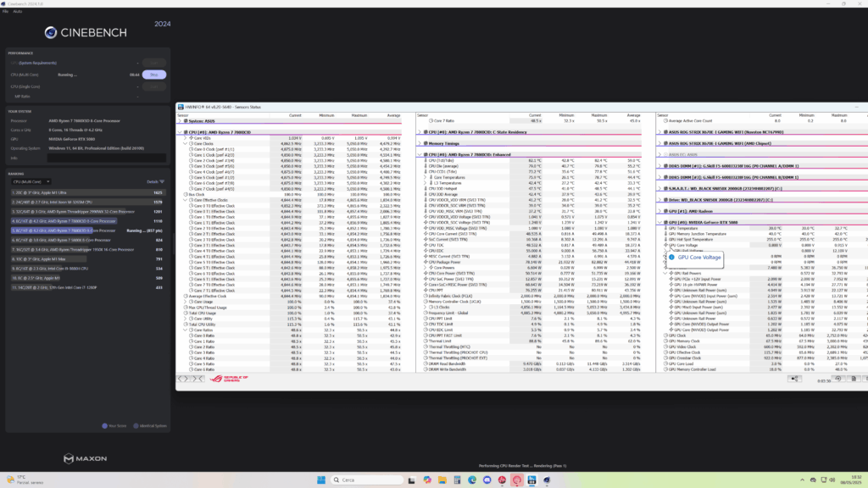
Task: Click the Current column header in second panel
Action: (x=535, y=115)
